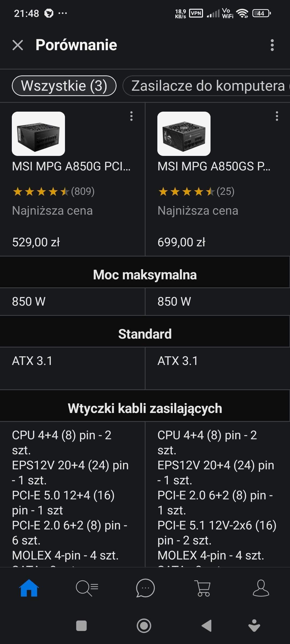
Task: Open the user account profile icon
Action: pyautogui.click(x=261, y=588)
